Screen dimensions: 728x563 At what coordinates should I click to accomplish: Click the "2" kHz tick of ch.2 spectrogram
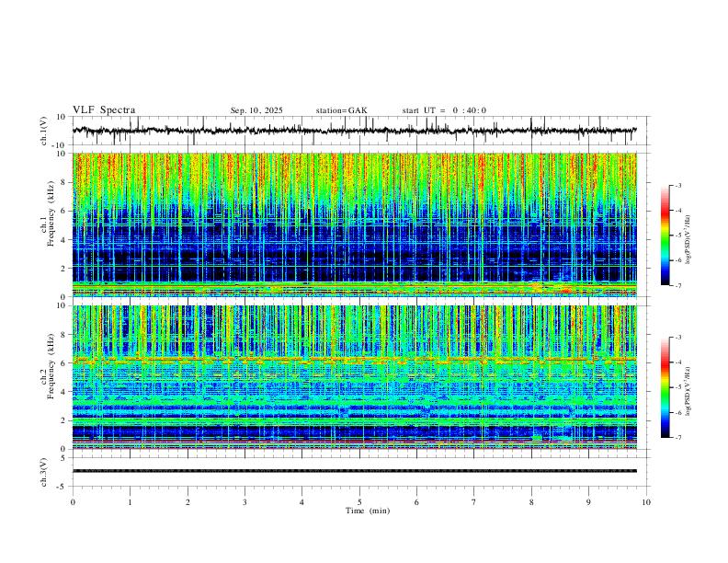63,420
